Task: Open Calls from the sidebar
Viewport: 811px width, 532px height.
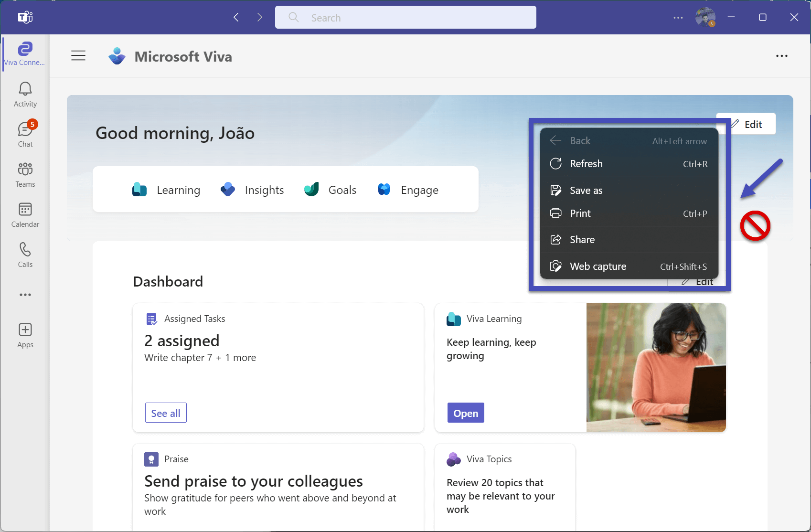Action: point(25,254)
